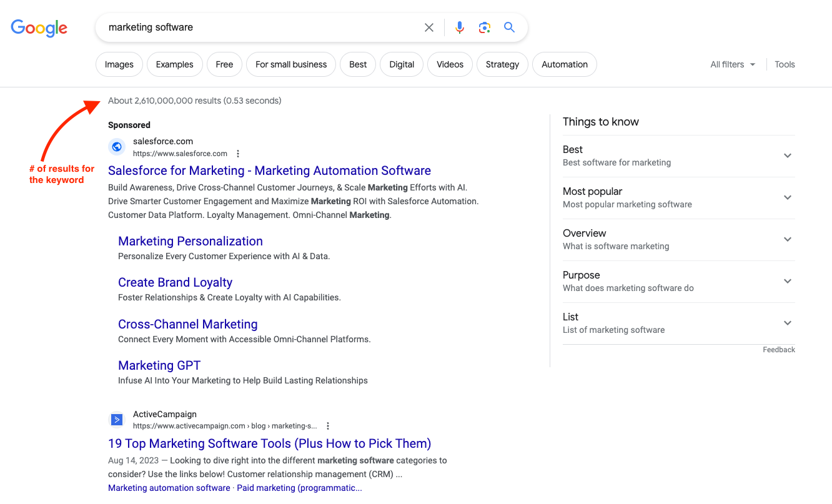Expand the Purpose topic

point(679,282)
